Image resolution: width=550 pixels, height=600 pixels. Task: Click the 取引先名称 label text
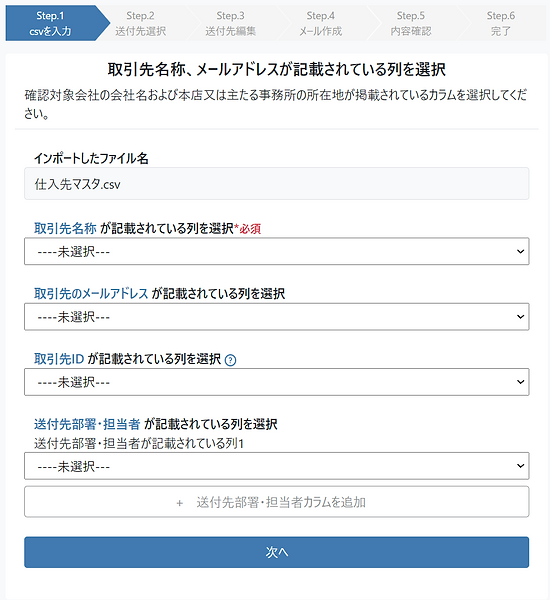tap(65, 228)
